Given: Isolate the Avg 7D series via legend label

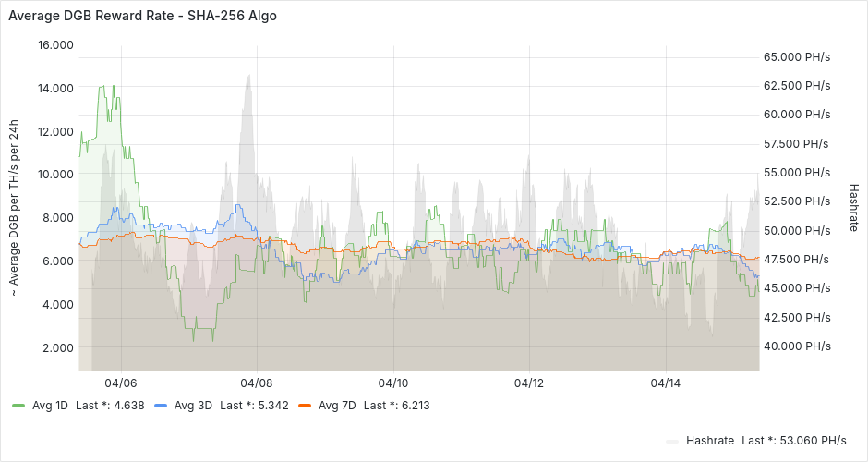Looking at the screenshot, I should (337, 406).
